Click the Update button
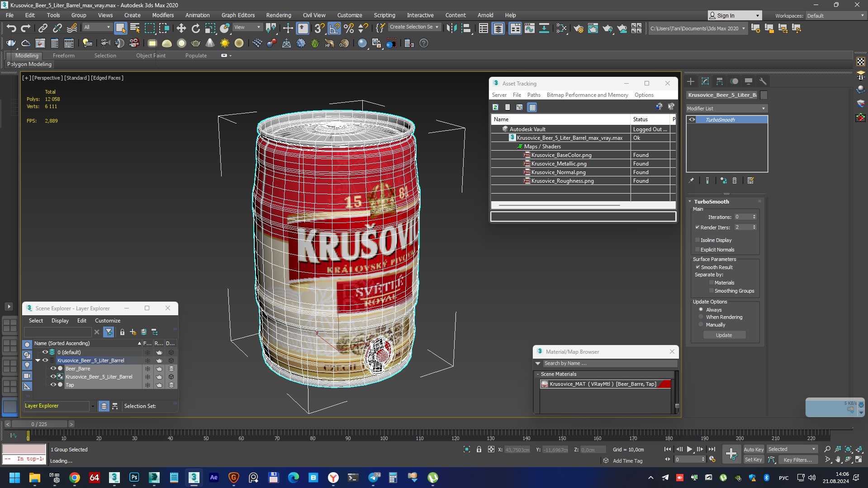 pos(724,335)
